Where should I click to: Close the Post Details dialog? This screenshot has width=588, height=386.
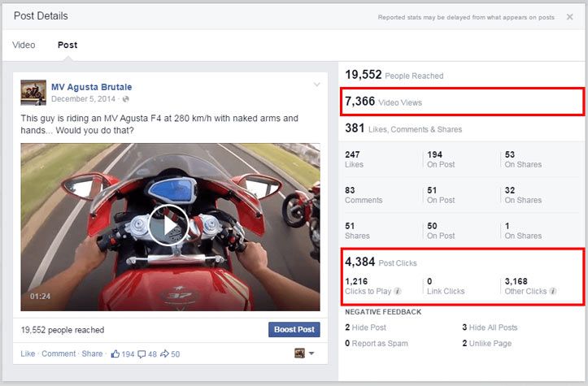569,17
